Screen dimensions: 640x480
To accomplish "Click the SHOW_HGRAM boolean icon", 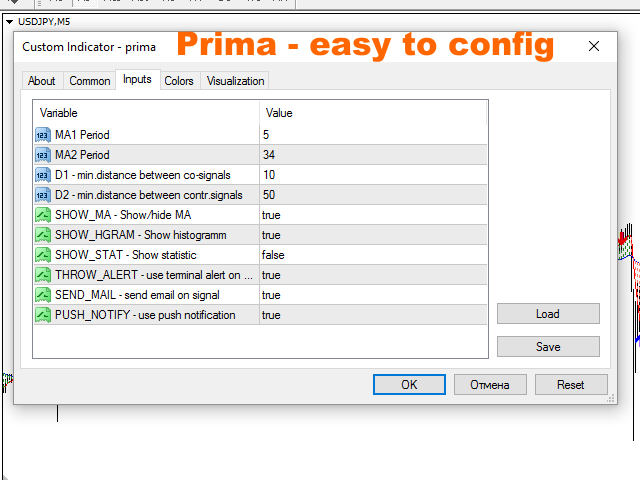I will point(43,235).
